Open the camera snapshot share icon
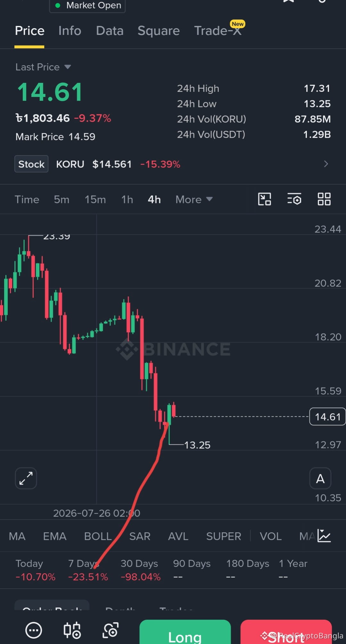Viewport: 346px width, 644px height. pos(111,630)
